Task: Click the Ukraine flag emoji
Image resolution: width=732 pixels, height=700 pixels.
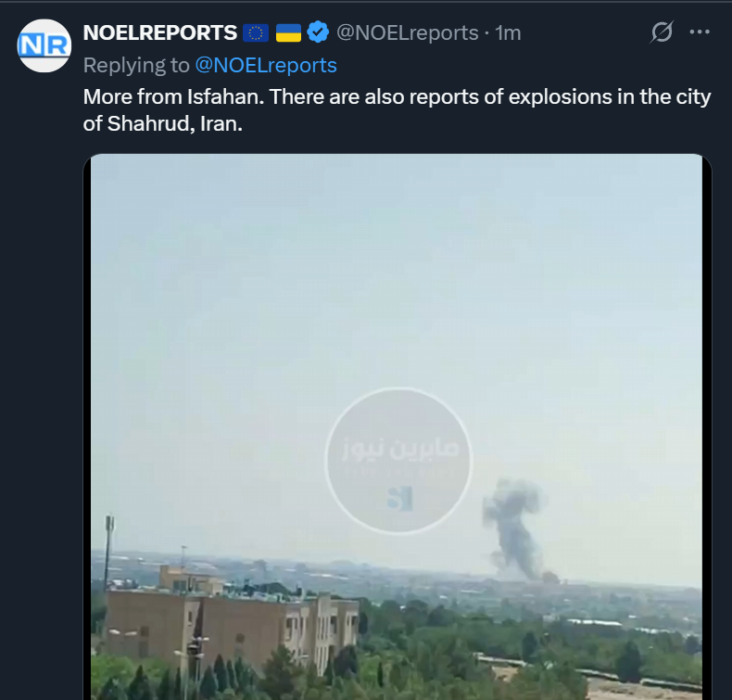Action: (288, 33)
